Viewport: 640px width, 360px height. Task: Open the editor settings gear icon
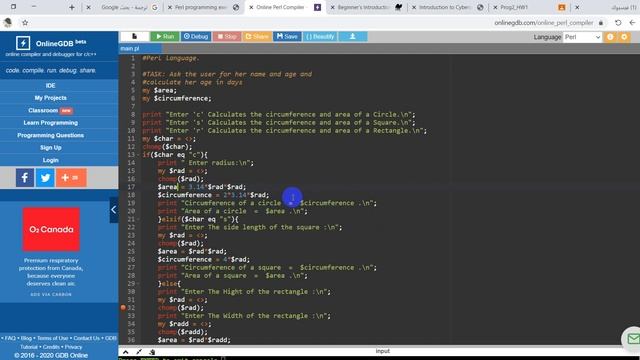pos(624,37)
